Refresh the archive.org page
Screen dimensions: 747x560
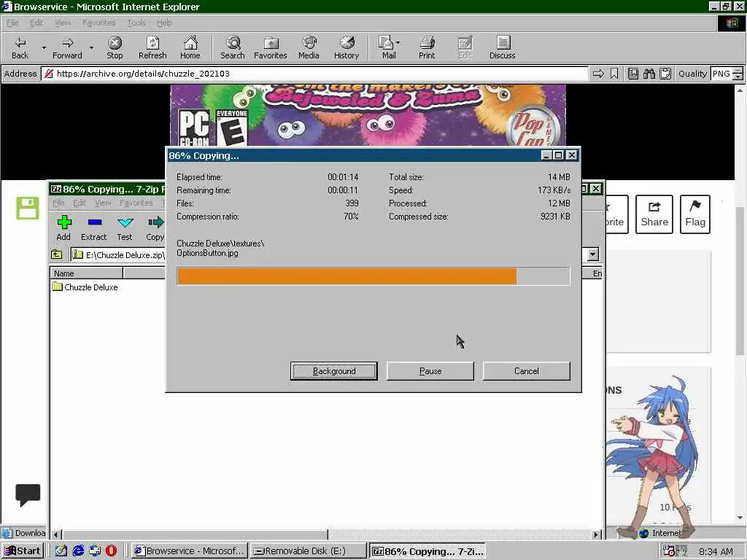click(152, 47)
